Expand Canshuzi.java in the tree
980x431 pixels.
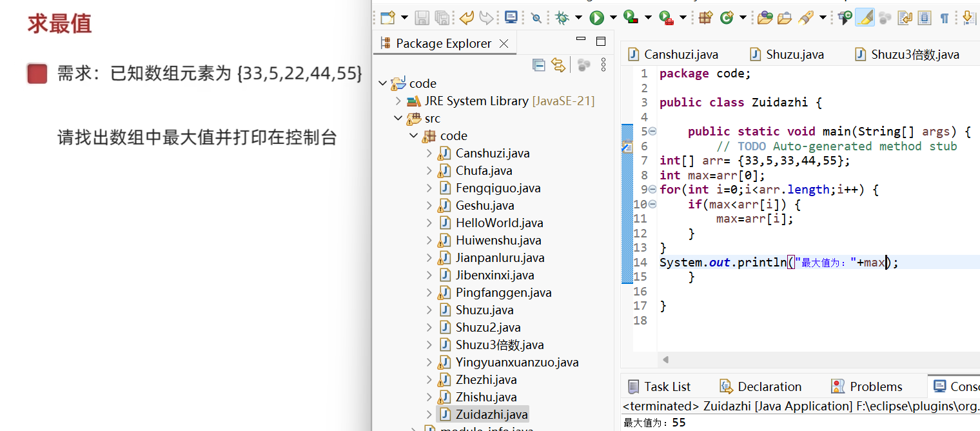tap(429, 153)
